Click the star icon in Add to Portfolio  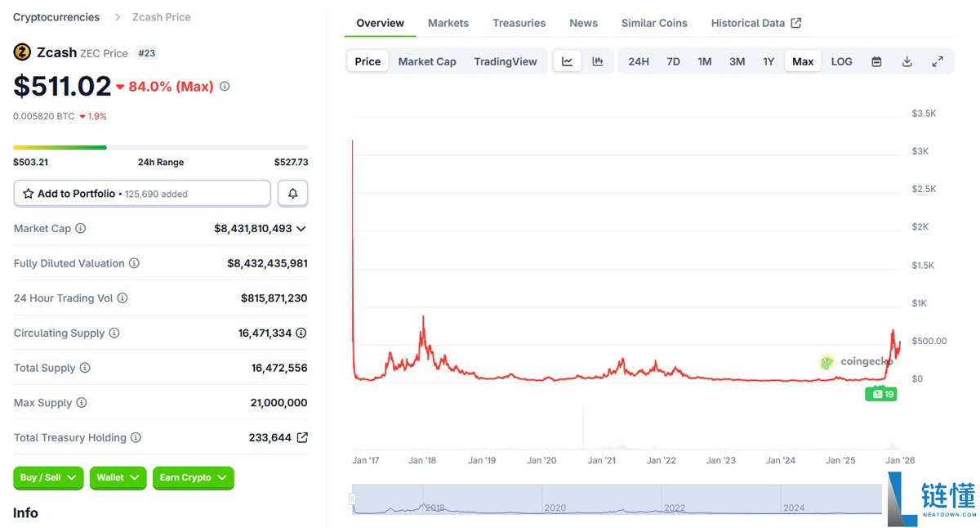[x=29, y=194]
